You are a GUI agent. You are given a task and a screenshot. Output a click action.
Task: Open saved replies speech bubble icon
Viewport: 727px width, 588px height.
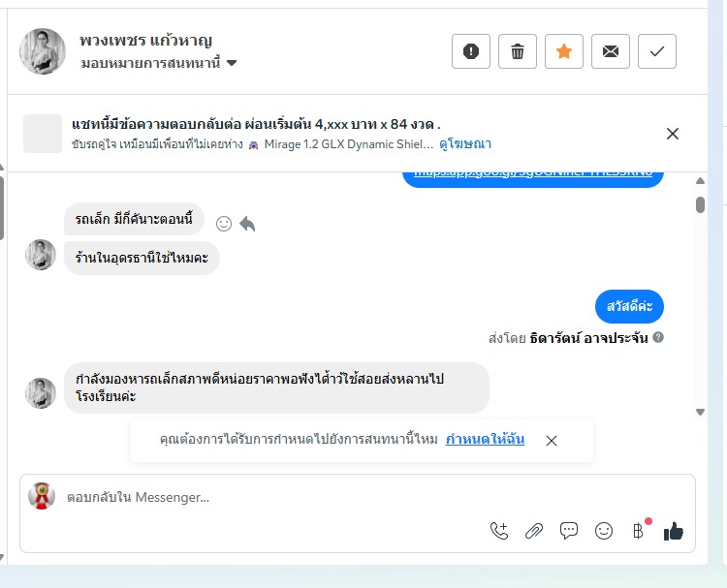569,531
